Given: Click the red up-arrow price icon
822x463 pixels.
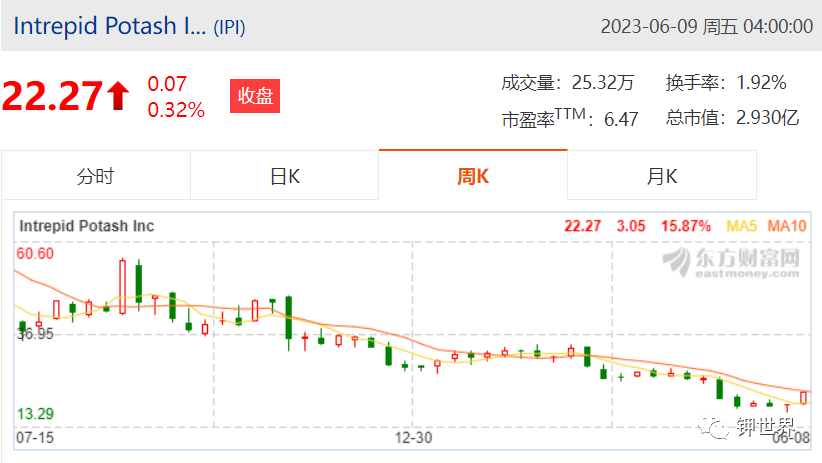Looking at the screenshot, I should (118, 95).
